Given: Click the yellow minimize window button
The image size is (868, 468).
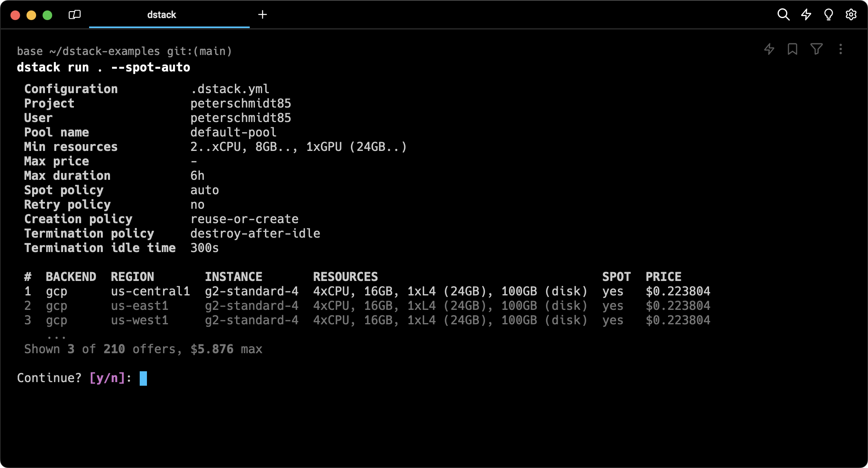Looking at the screenshot, I should pos(31,15).
